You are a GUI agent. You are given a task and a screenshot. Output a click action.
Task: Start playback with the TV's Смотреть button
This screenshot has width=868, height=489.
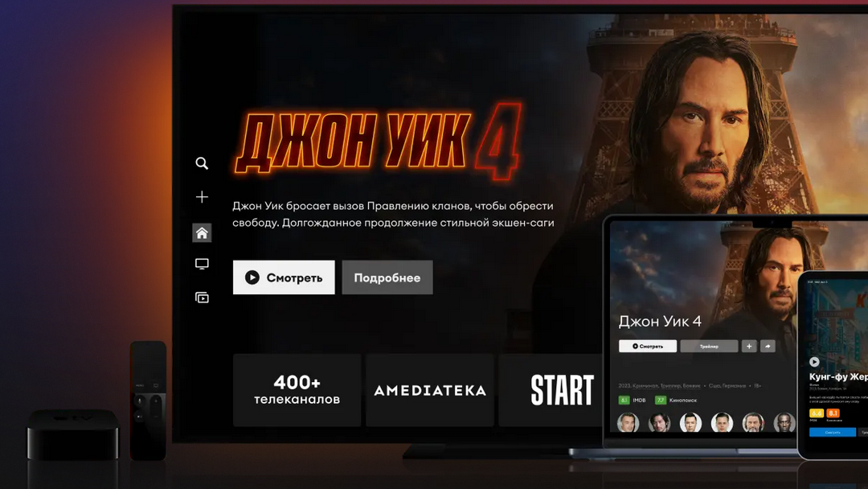point(284,277)
